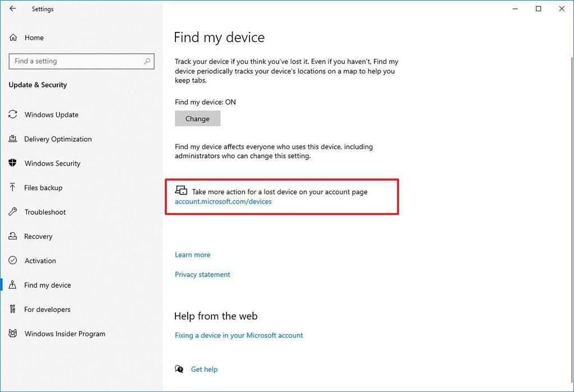Open the account.microsoft.com/devices link

223,201
